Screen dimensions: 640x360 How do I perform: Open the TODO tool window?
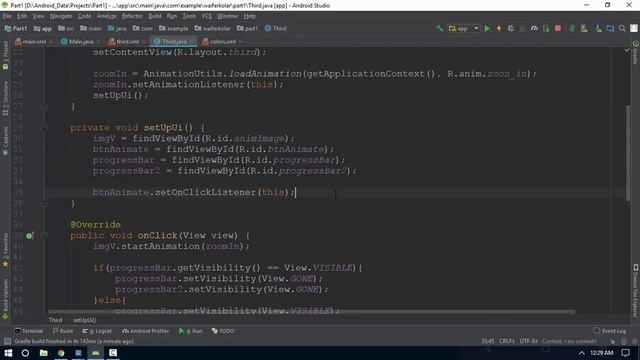point(223,331)
